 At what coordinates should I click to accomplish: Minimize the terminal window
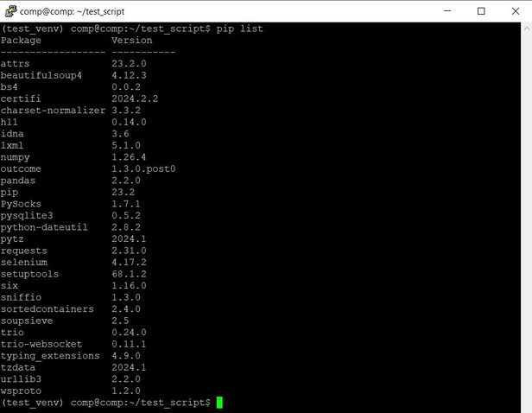(447, 11)
